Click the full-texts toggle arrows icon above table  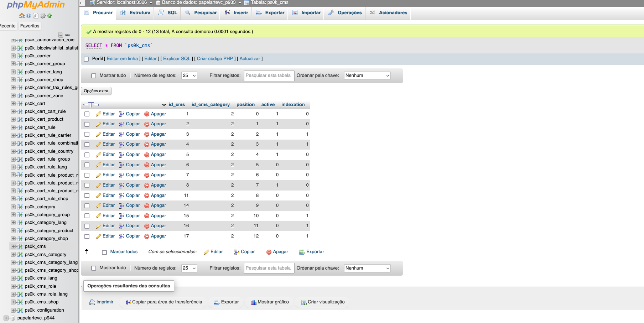point(91,105)
